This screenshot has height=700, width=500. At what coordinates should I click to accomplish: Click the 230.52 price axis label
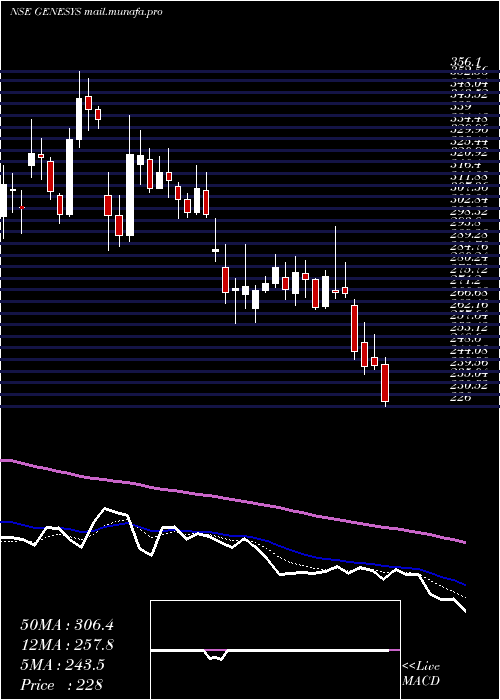[469, 385]
